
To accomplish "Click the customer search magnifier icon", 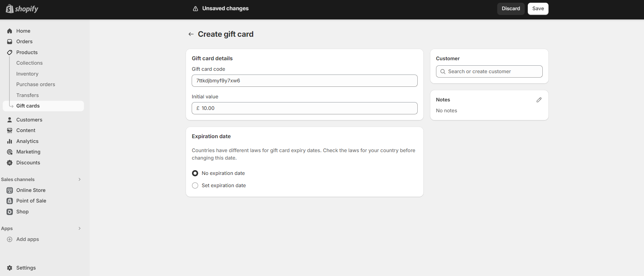I will (x=443, y=71).
